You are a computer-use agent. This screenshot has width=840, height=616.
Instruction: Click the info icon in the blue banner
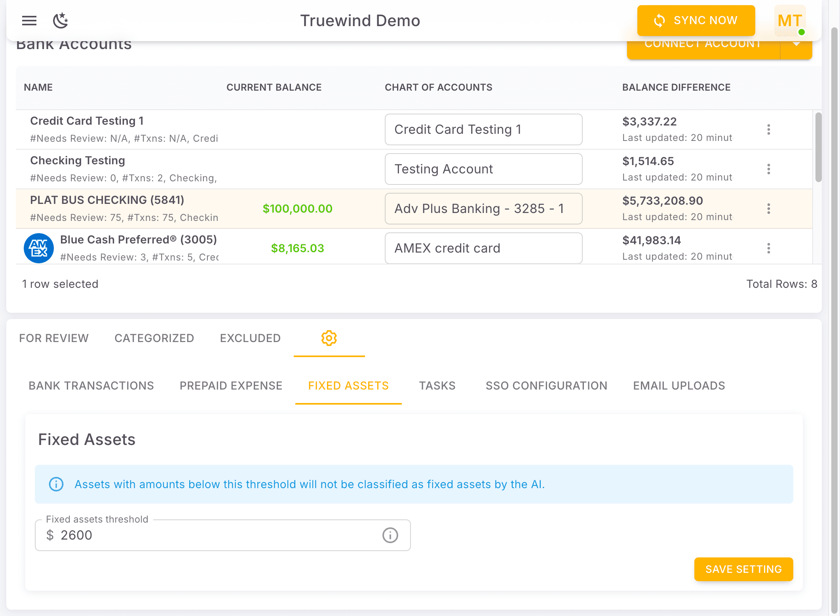pos(56,484)
